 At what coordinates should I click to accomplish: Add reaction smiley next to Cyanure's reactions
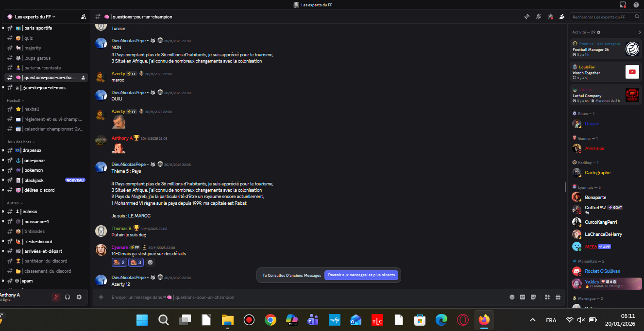tap(150, 263)
